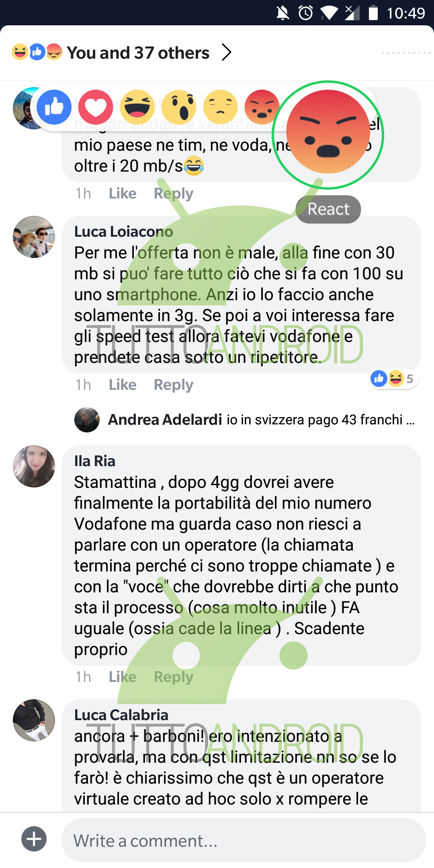434x868 pixels.
Task: Like Ila Ria's comment
Action: 123,677
